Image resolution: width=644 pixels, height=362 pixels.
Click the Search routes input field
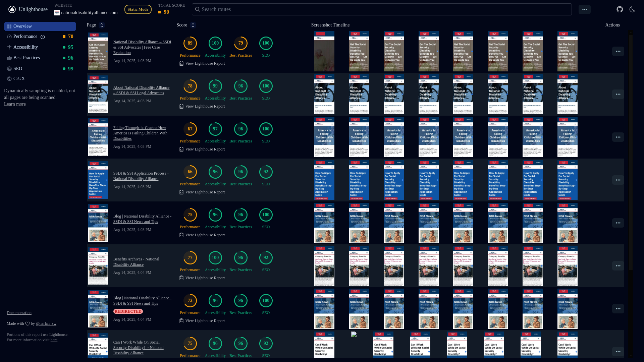pyautogui.click(x=382, y=9)
